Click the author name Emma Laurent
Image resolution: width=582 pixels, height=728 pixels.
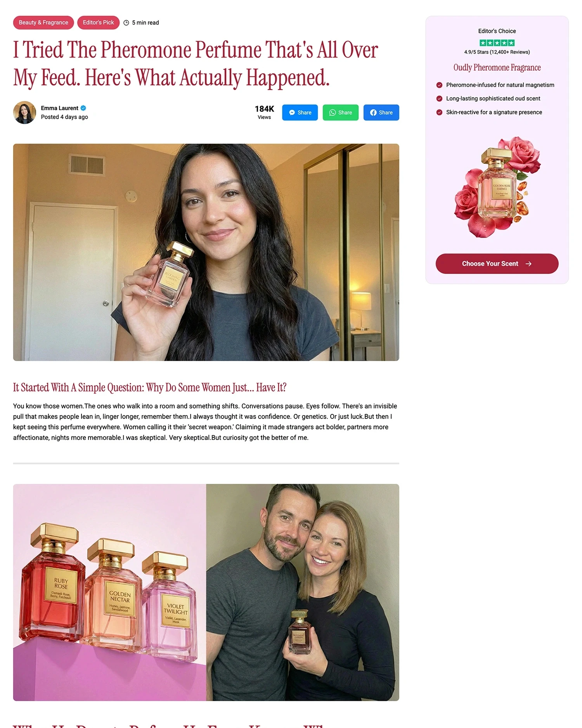coord(59,108)
